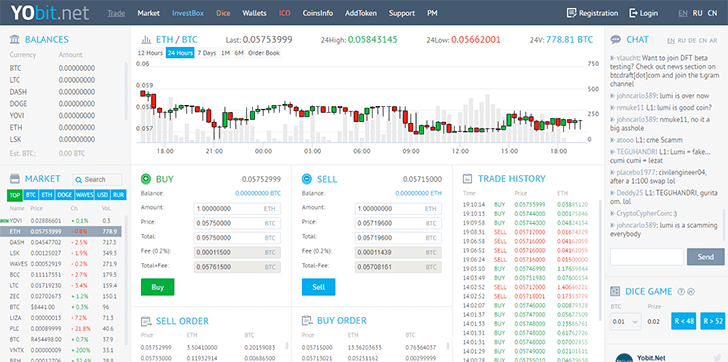The image size is (728, 362).
Task: Open the ICO menu item
Action: tap(285, 13)
